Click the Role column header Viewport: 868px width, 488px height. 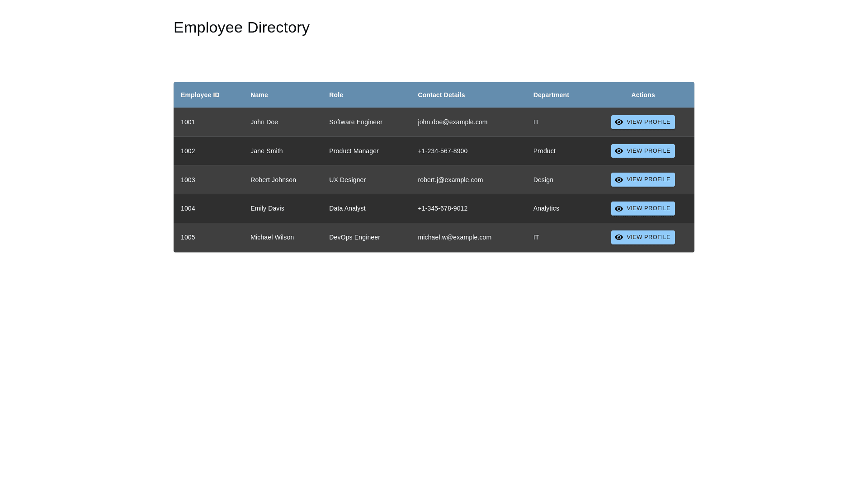pyautogui.click(x=336, y=95)
